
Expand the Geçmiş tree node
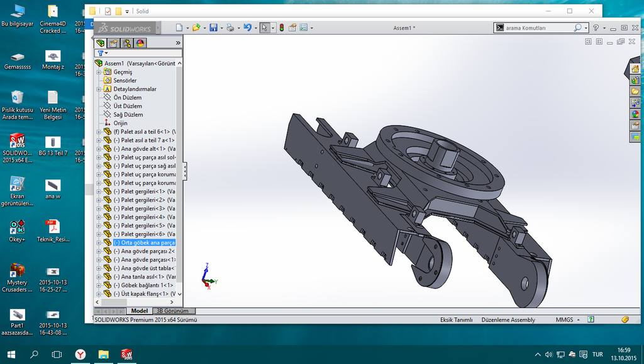point(99,72)
